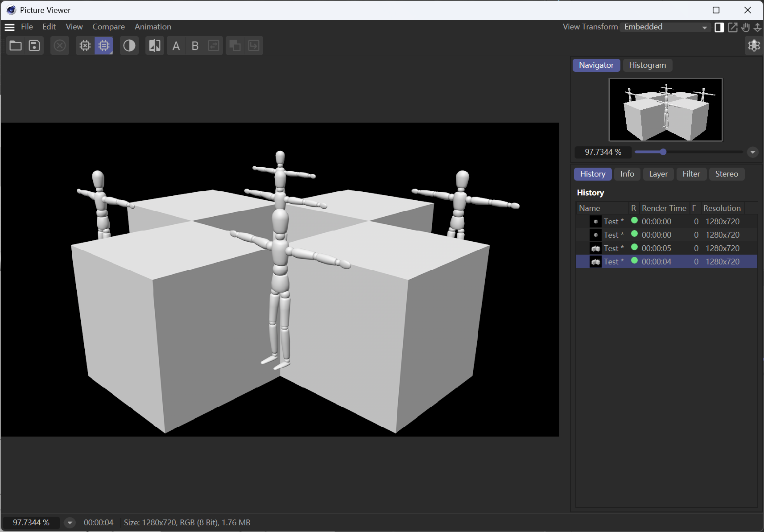This screenshot has width=764, height=532.
Task: Open the View Transform Embedded dropdown
Action: tap(666, 27)
